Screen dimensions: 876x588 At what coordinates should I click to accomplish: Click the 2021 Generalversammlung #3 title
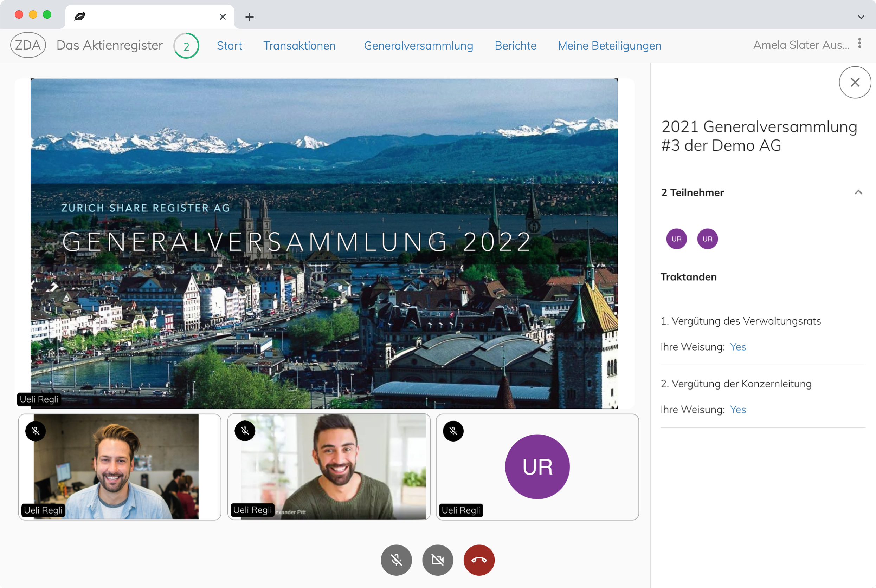point(759,136)
